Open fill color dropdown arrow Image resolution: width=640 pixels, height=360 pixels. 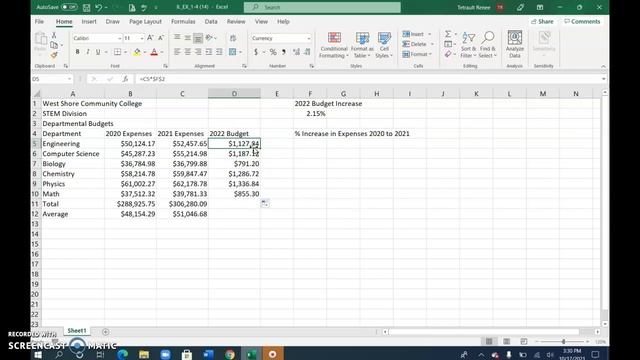click(x=144, y=52)
